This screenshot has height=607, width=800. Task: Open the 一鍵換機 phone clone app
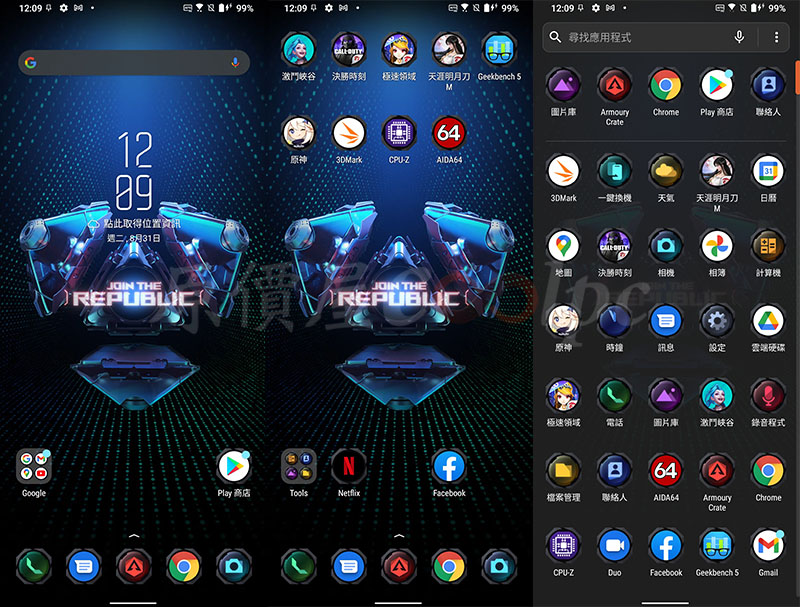click(x=614, y=171)
